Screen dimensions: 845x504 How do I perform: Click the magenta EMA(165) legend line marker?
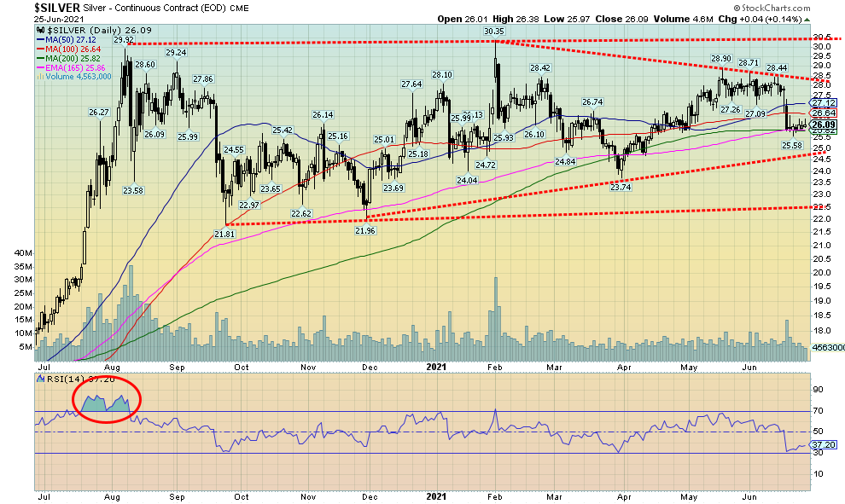42,66
